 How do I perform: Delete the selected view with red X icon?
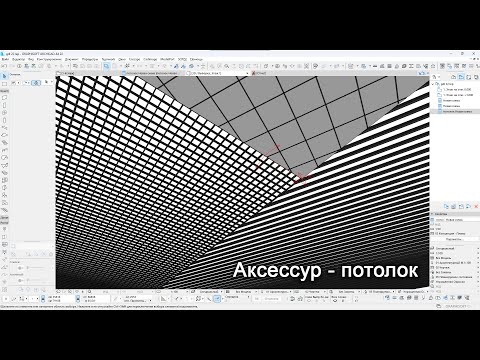point(476,207)
